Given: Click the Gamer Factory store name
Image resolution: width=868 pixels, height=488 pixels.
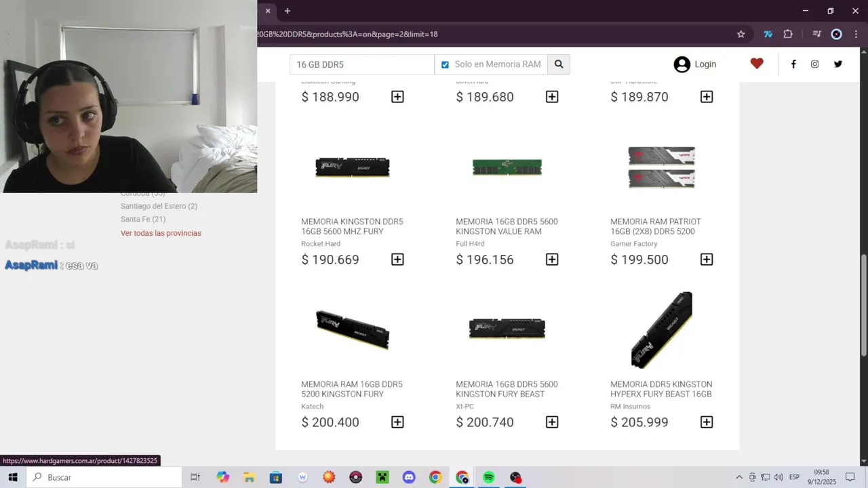Looking at the screenshot, I should 633,244.
